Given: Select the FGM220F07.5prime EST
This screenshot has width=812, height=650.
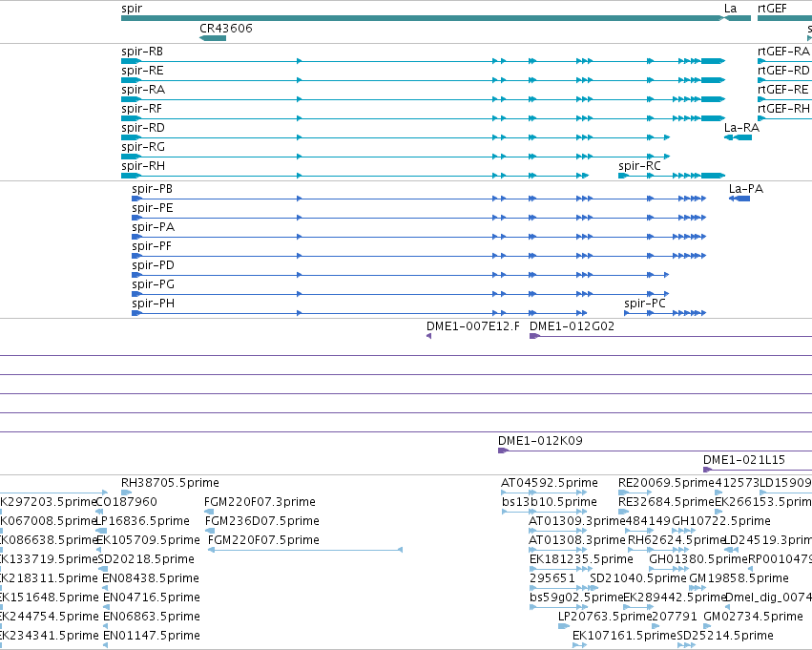Looking at the screenshot, I should pos(305,550).
